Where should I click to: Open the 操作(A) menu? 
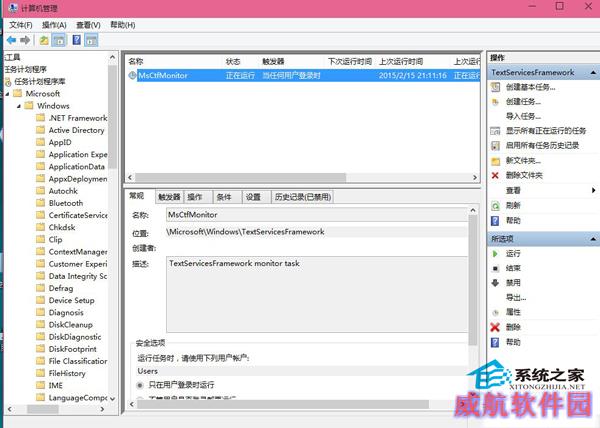(x=54, y=25)
